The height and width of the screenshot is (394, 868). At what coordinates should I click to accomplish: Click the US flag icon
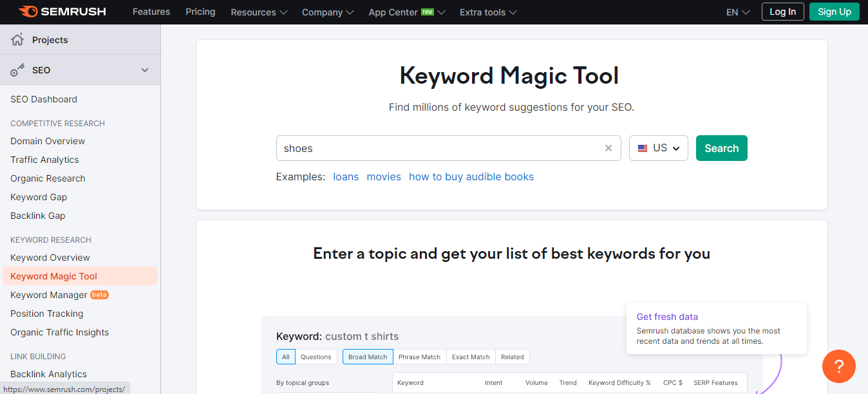tap(643, 148)
